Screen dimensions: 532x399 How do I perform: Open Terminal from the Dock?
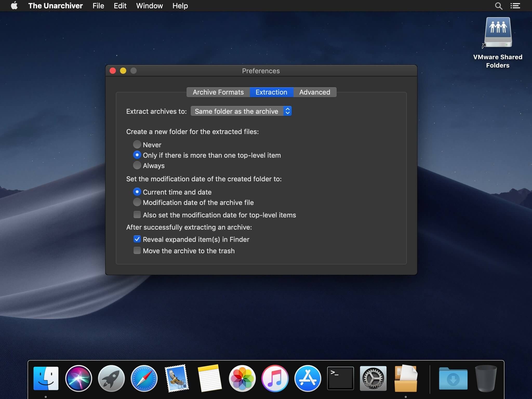coord(340,378)
